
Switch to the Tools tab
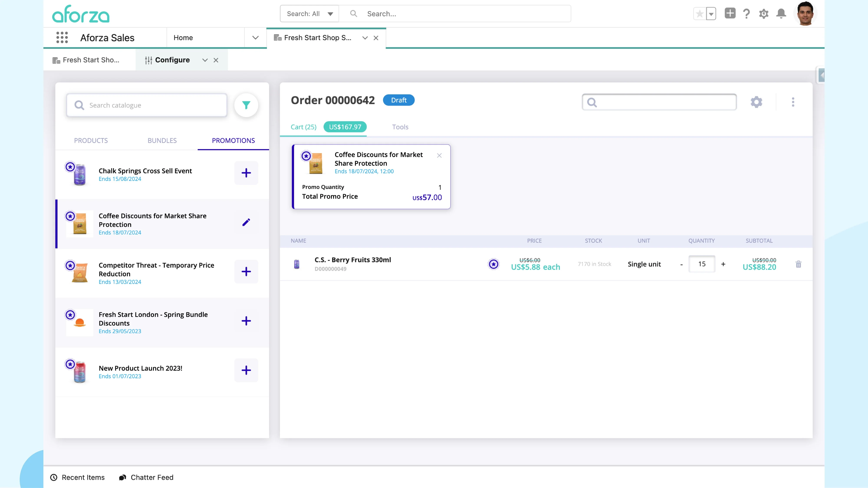click(x=400, y=127)
